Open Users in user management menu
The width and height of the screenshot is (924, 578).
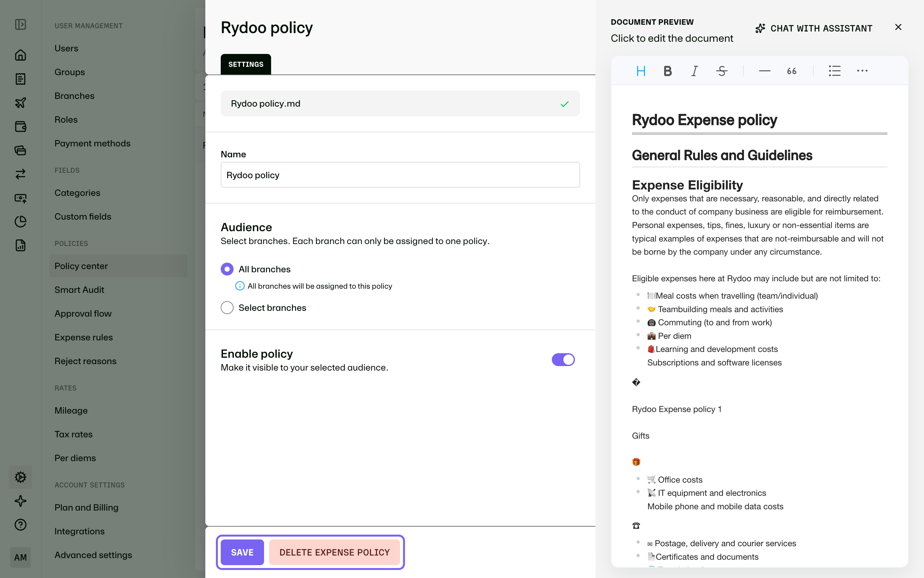click(66, 48)
